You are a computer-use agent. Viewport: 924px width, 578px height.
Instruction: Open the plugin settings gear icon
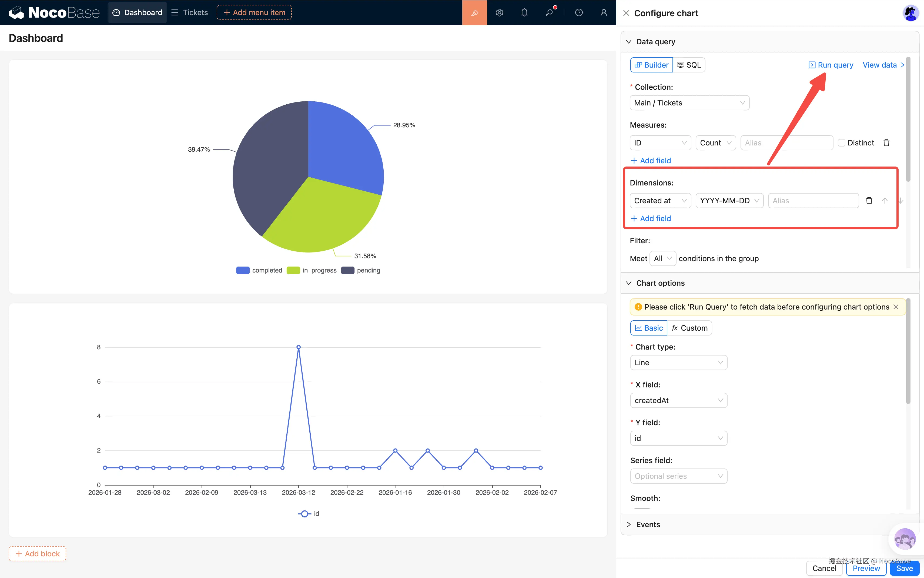pyautogui.click(x=499, y=12)
